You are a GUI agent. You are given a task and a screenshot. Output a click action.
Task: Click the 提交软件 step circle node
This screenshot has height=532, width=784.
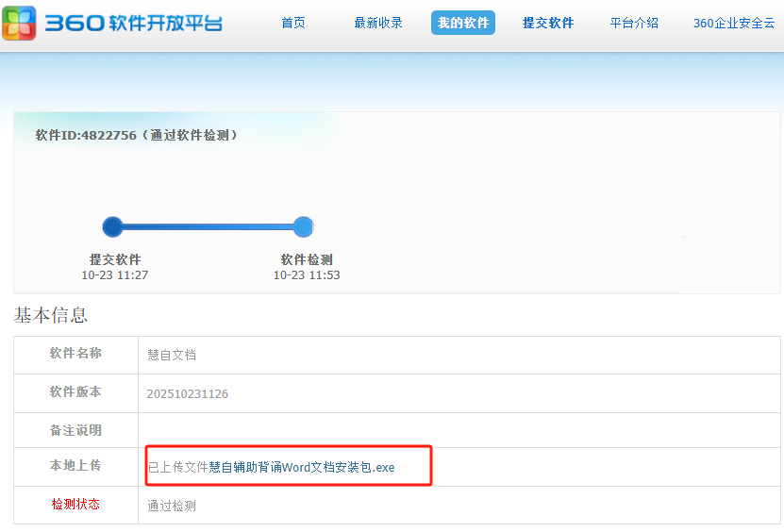113,226
